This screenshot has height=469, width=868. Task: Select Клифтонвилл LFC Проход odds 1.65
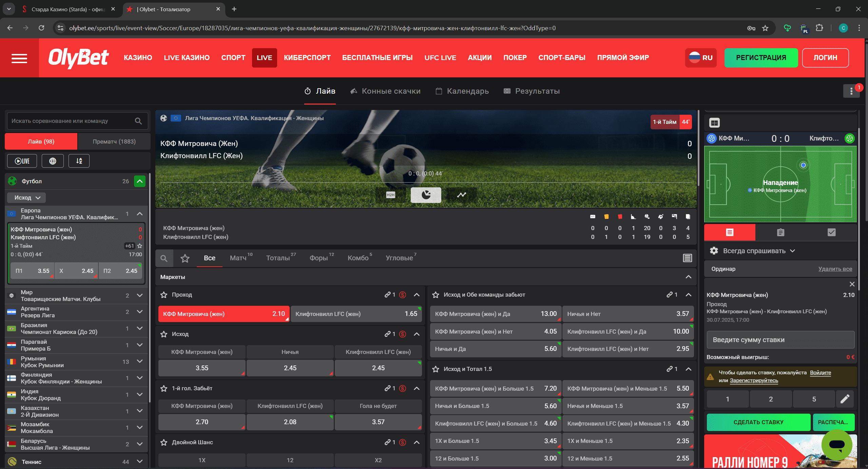pyautogui.click(x=356, y=314)
